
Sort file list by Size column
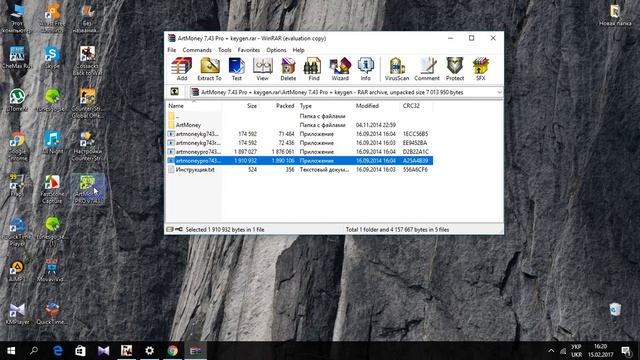pyautogui.click(x=241, y=106)
